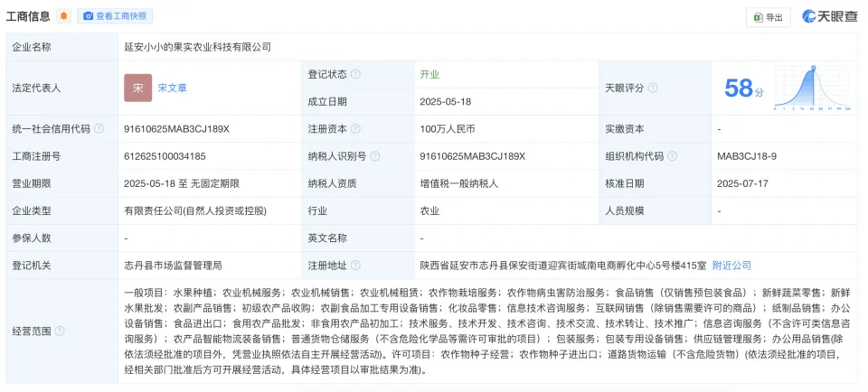Image resolution: width=868 pixels, height=392 pixels.
Task: Select company name 延安小小的果实农业科技有限公司
Action: (198, 47)
